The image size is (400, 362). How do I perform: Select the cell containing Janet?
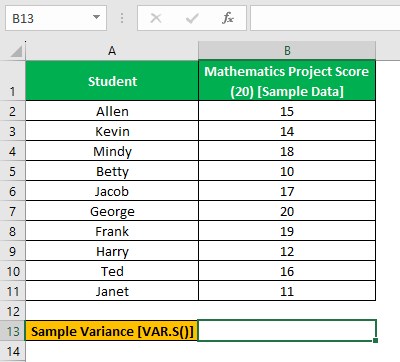click(112, 291)
